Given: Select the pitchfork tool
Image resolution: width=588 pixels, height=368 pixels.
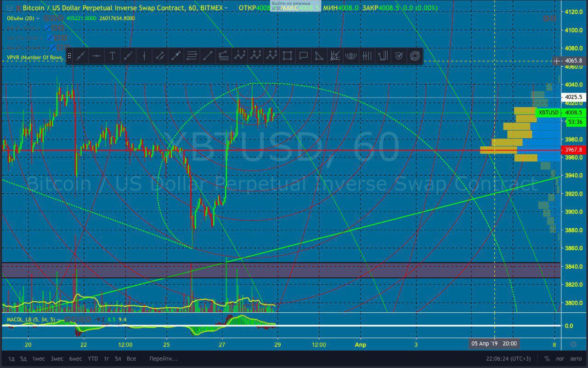Looking at the screenshot, I should coord(383,56).
